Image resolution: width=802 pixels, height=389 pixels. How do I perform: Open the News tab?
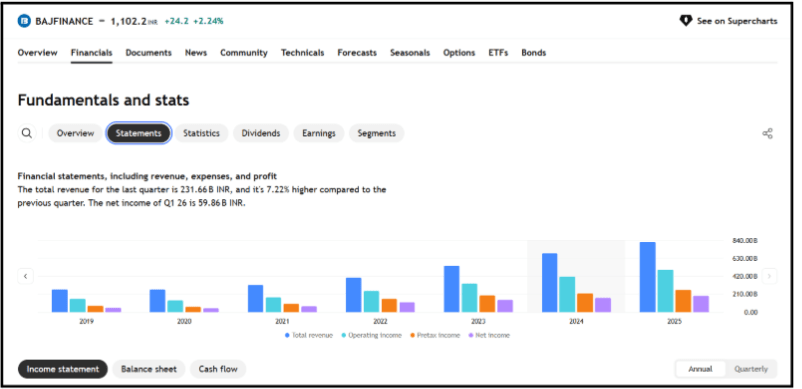(196, 53)
